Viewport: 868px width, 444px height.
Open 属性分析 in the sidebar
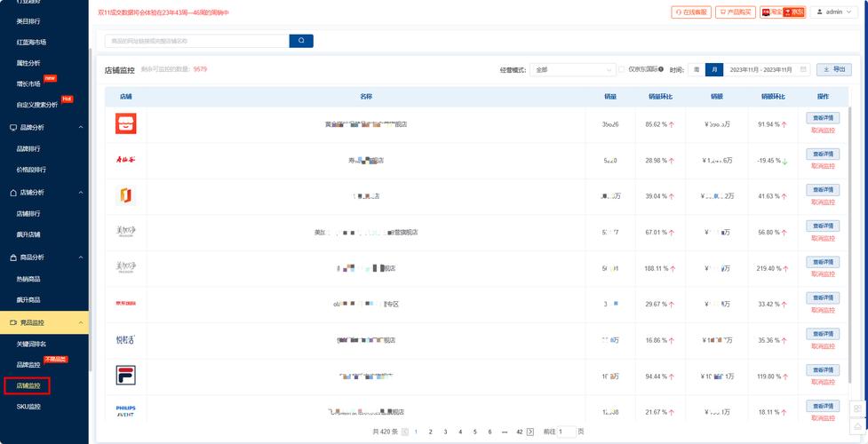click(28, 63)
